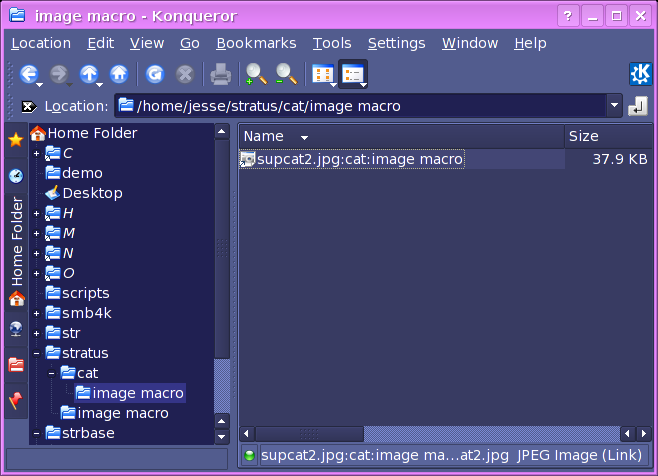Select the Tree/Detailed list view icon

352,74
